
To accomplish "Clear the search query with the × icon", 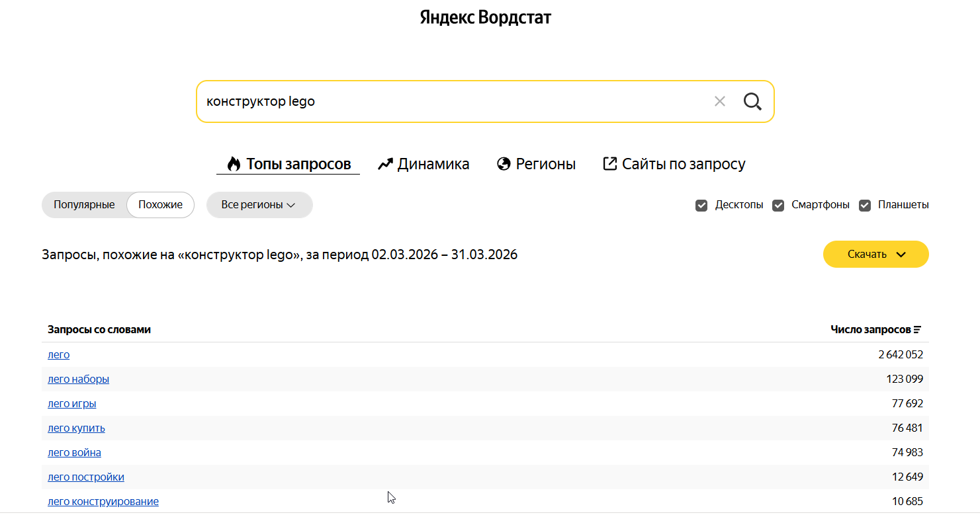I will pyautogui.click(x=720, y=101).
